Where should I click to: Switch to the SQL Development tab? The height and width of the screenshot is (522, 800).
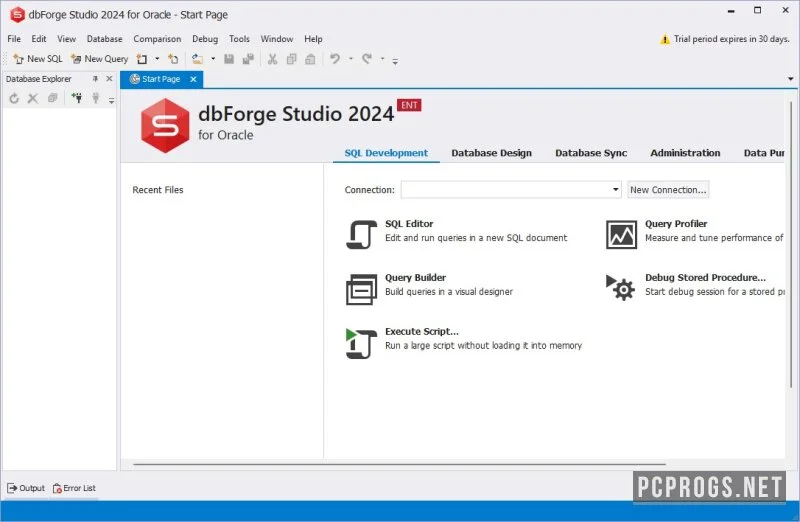click(x=386, y=153)
